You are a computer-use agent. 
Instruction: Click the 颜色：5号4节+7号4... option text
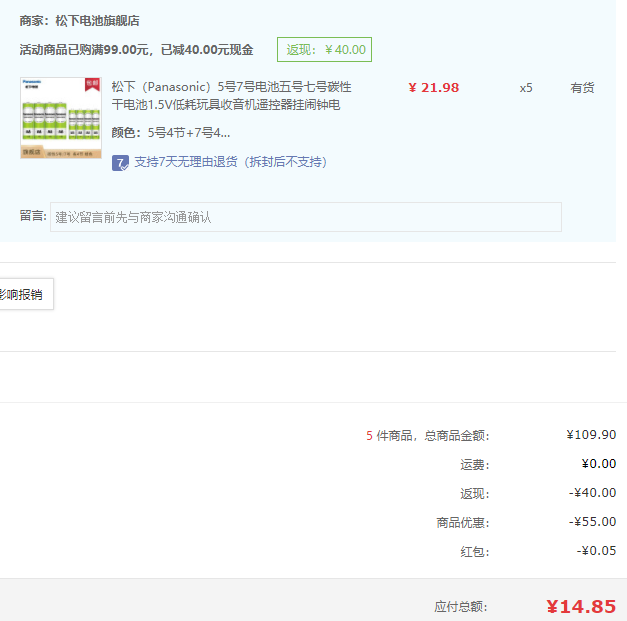click(171, 132)
